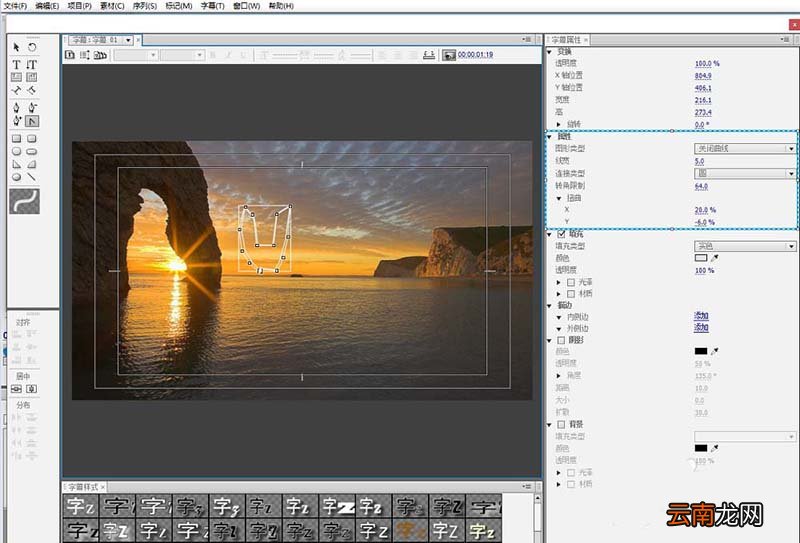Open the 帮助(H) menu
Screen dimensions: 800x543
pyautogui.click(x=281, y=6)
